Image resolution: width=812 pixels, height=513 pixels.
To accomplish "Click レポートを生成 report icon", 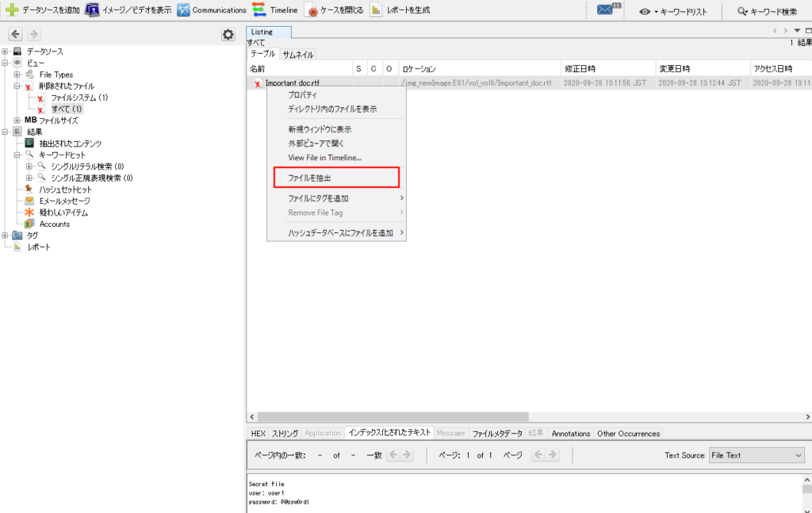I will click(376, 10).
